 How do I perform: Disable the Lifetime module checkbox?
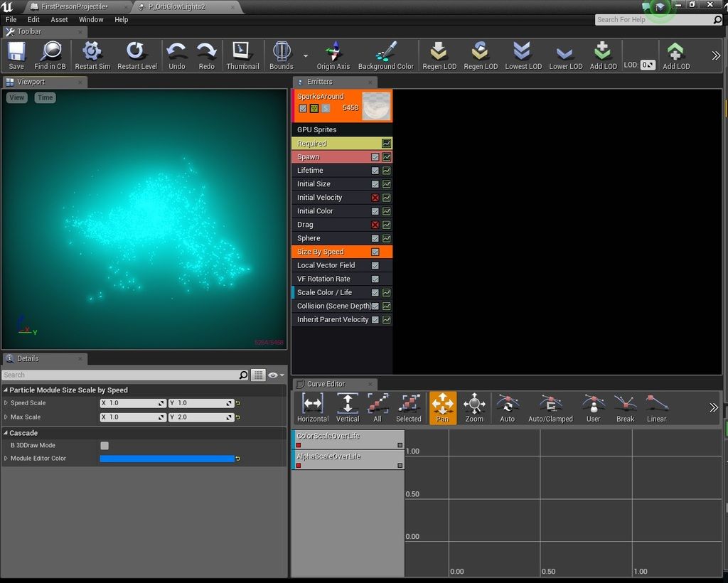tap(375, 171)
